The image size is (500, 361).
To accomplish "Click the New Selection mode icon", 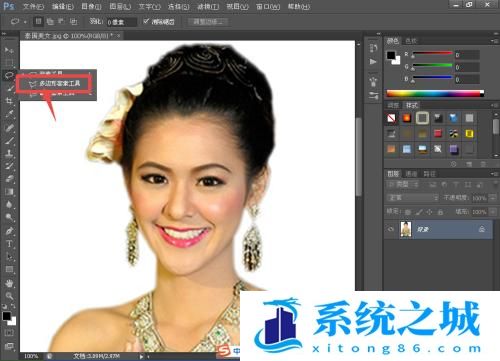I will (x=38, y=22).
